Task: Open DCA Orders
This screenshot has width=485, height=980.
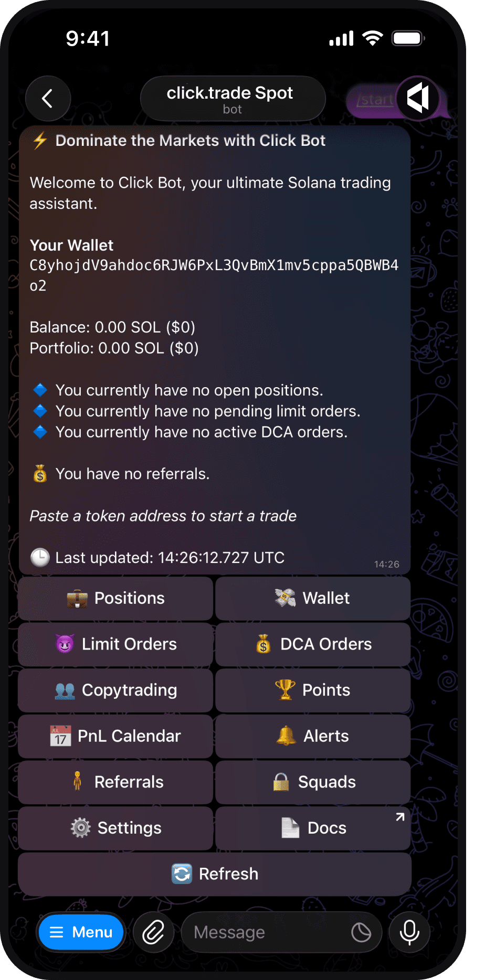Action: coord(312,644)
